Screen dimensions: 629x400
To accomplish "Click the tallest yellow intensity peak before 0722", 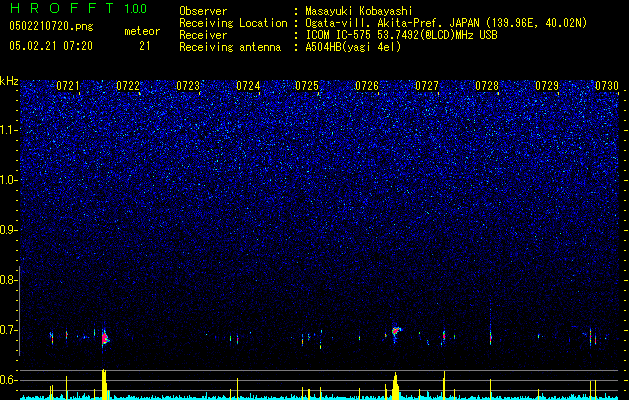I will click(x=105, y=384).
